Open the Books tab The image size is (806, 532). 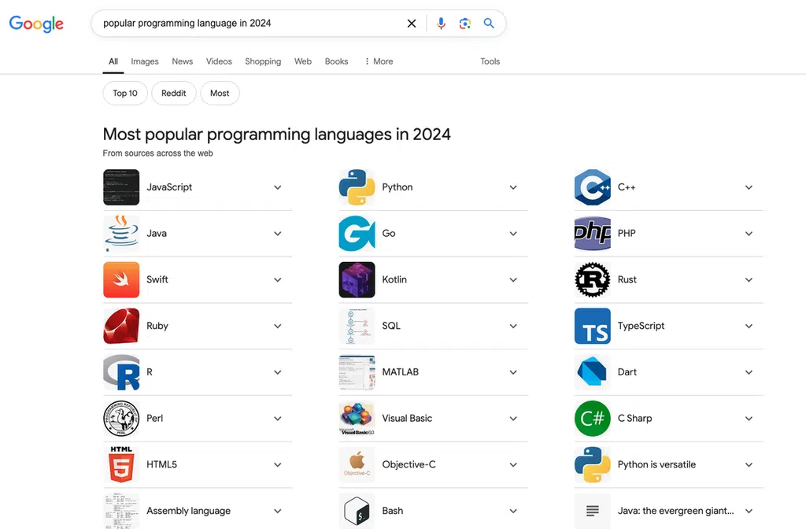pyautogui.click(x=336, y=61)
